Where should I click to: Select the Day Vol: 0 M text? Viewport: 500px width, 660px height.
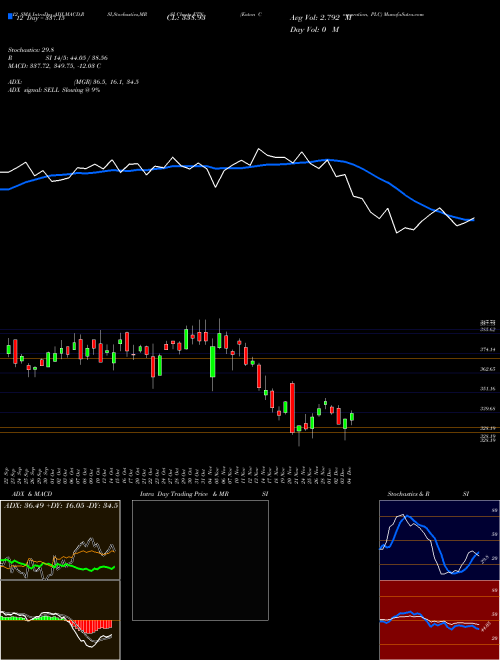click(314, 30)
